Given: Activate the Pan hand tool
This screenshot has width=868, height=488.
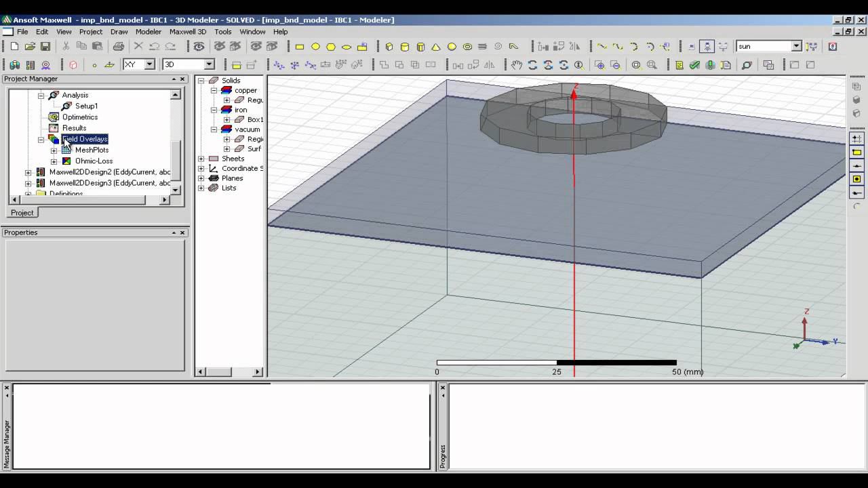Looking at the screenshot, I should [517, 65].
